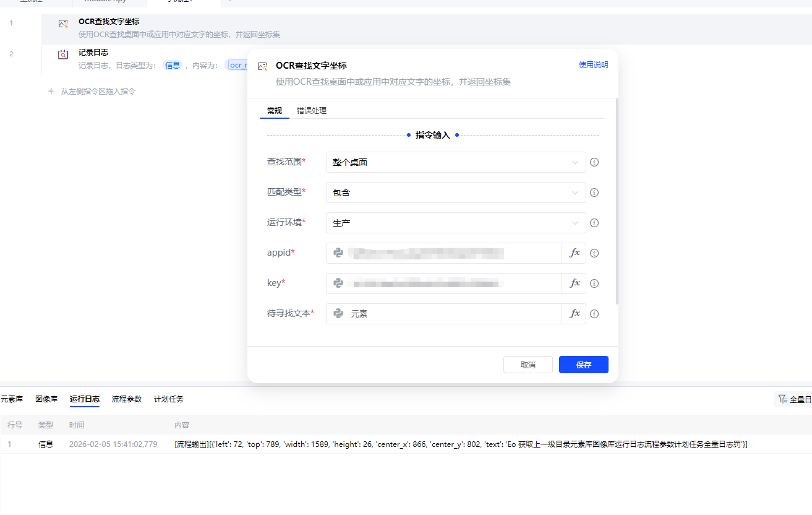Switch to the 图像库 panel tab

pos(47,399)
